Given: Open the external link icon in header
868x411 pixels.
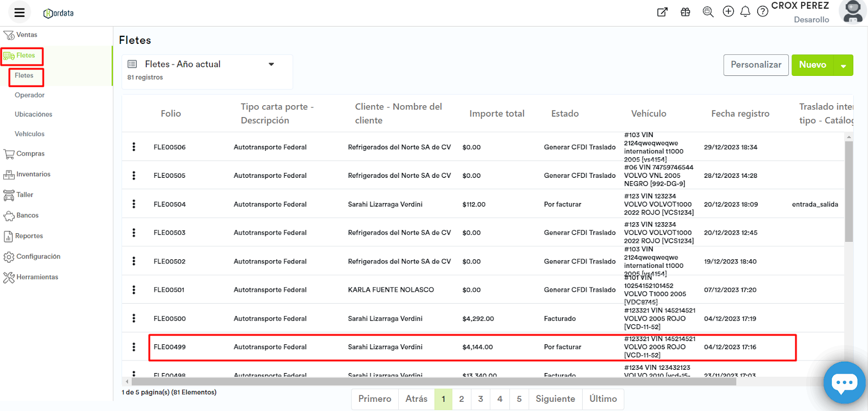Looking at the screenshot, I should (662, 12).
